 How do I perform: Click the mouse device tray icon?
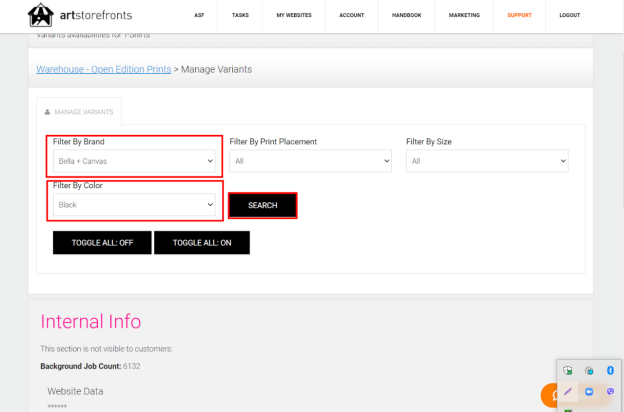click(x=589, y=371)
